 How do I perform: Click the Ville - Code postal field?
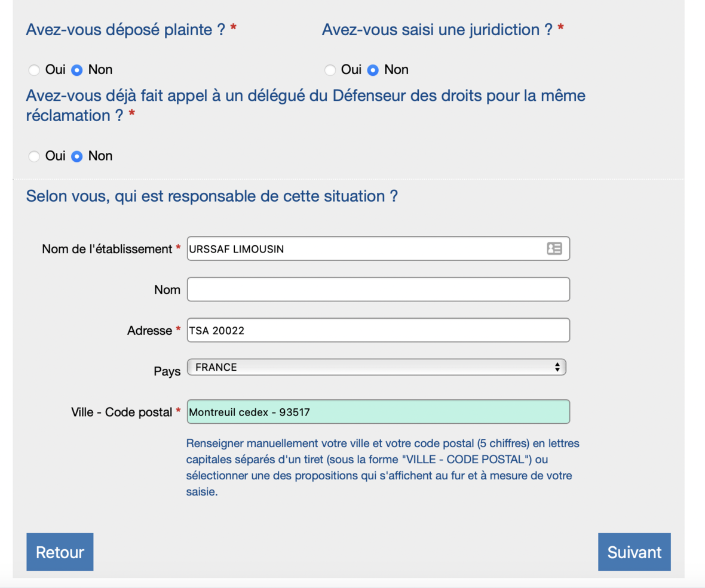[x=378, y=411]
